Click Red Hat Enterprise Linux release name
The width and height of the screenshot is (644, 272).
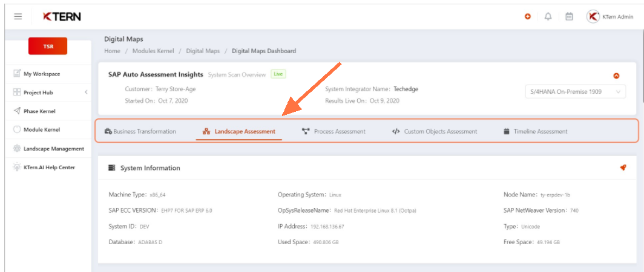coord(375,211)
